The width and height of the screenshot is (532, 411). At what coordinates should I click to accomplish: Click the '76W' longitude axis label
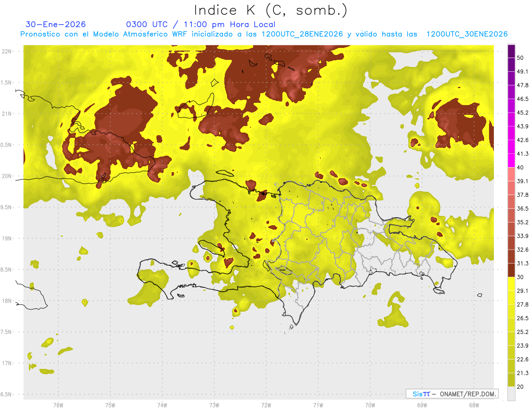[x=58, y=405]
